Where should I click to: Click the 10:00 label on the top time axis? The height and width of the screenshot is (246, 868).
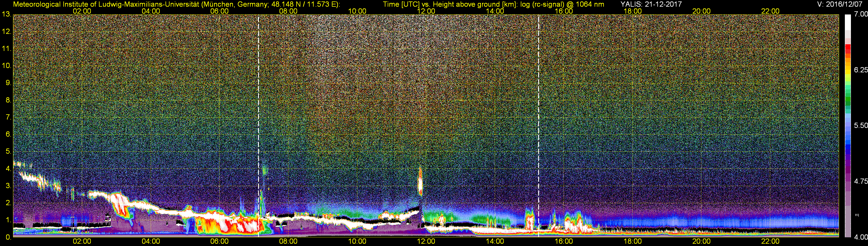[x=357, y=11]
